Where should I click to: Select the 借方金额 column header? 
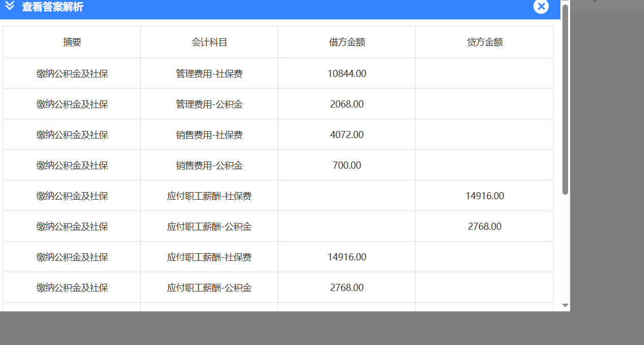(x=347, y=42)
